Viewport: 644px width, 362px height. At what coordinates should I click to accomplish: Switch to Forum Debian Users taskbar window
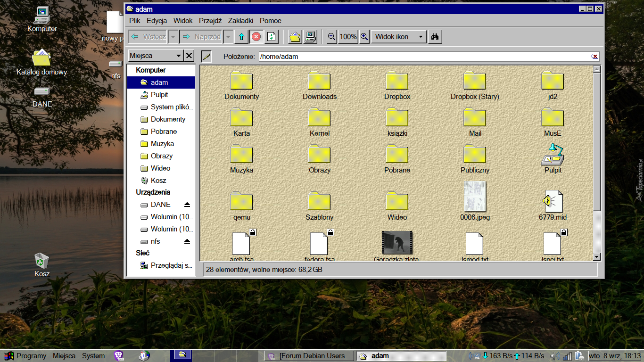[309, 356]
